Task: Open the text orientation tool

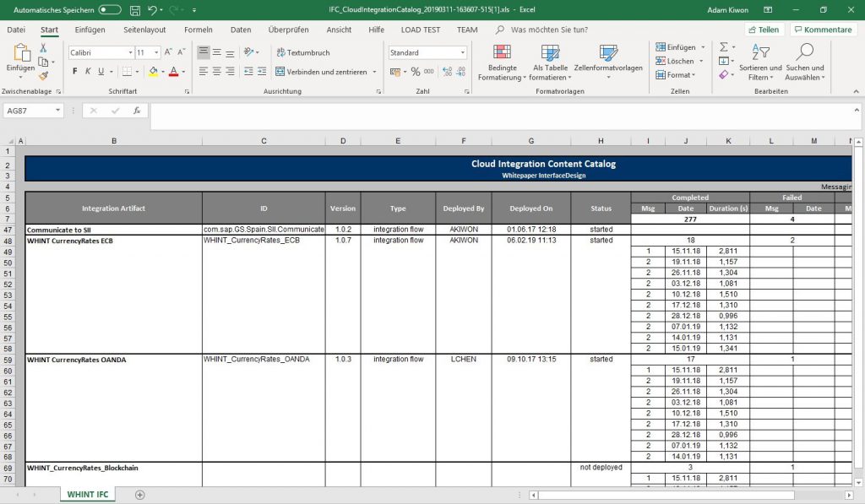Action: pos(249,52)
